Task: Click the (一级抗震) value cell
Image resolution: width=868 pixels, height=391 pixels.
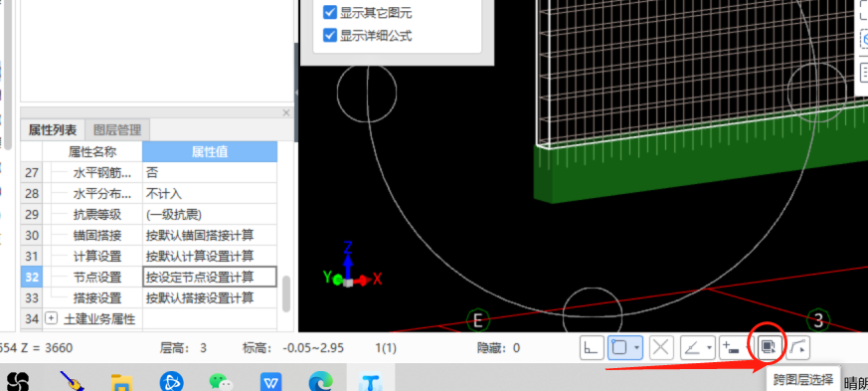Action: coord(209,215)
